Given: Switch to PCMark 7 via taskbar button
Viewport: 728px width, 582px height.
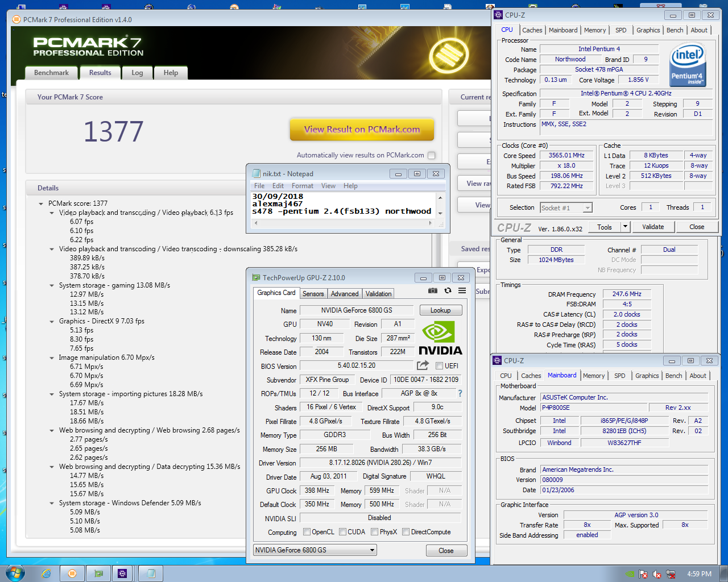Looking at the screenshot, I should pos(72,573).
